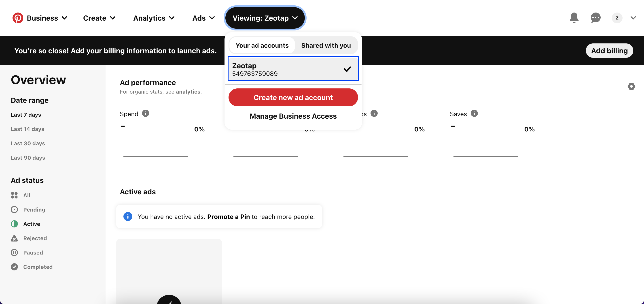Screen dimensions: 644x304
Task: Filter ads by Completed status
Action: pyautogui.click(x=32, y=267)
